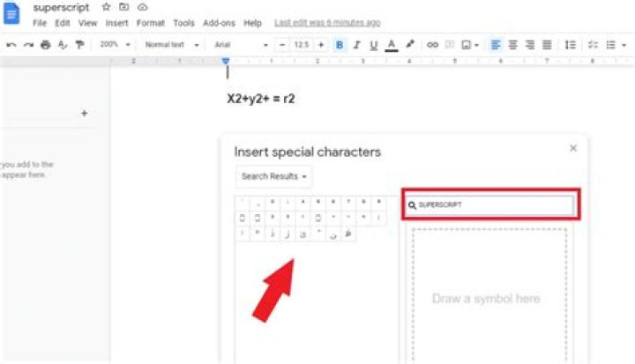Click the font size field showing 12.5
This screenshot has width=635, height=364.
(302, 45)
